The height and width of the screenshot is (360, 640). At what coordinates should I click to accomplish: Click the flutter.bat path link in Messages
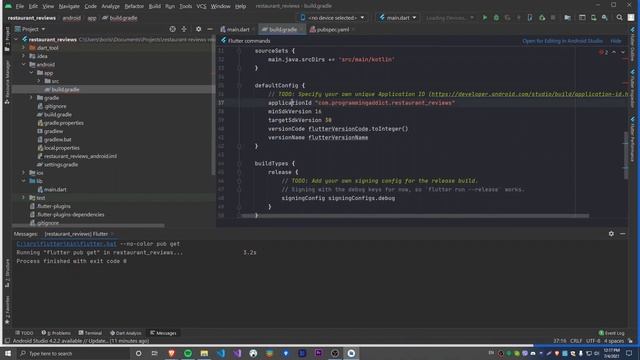point(67,244)
